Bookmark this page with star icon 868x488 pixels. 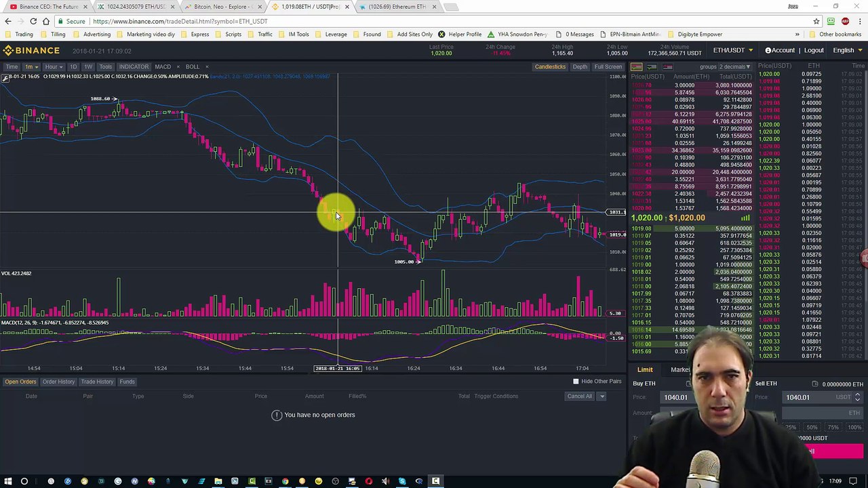click(x=816, y=21)
